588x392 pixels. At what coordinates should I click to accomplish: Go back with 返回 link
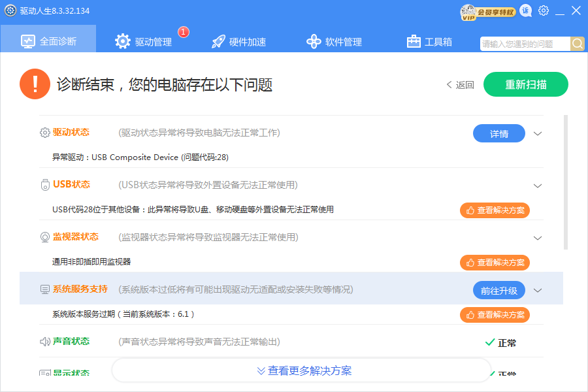coord(460,85)
